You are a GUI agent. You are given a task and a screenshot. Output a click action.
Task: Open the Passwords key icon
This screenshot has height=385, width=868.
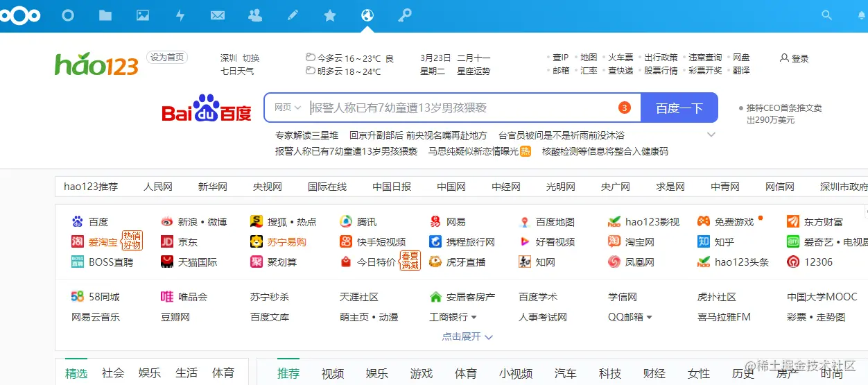click(405, 15)
